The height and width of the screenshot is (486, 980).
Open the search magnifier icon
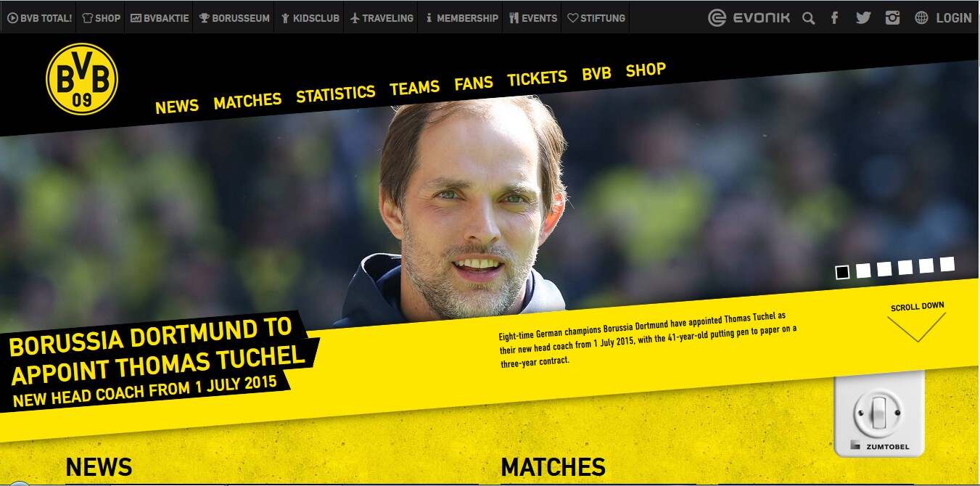(808, 18)
